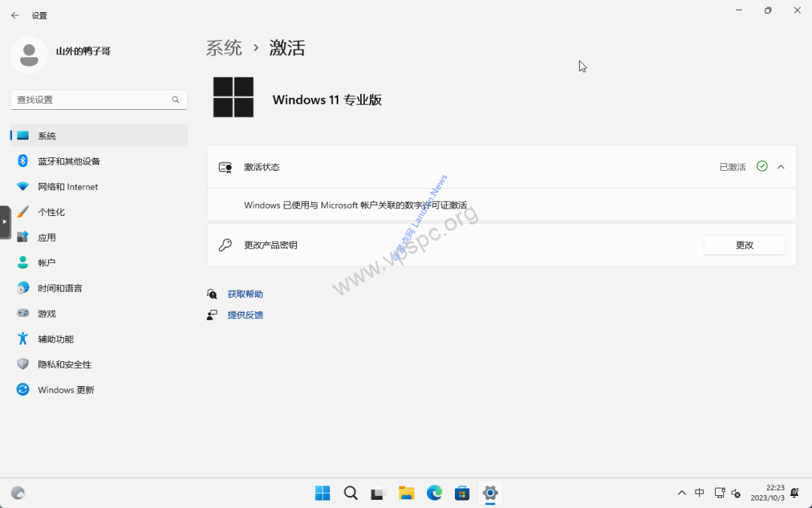812x508 pixels.
Task: Click the feedback icon next to 提供反馈
Action: 212,315
